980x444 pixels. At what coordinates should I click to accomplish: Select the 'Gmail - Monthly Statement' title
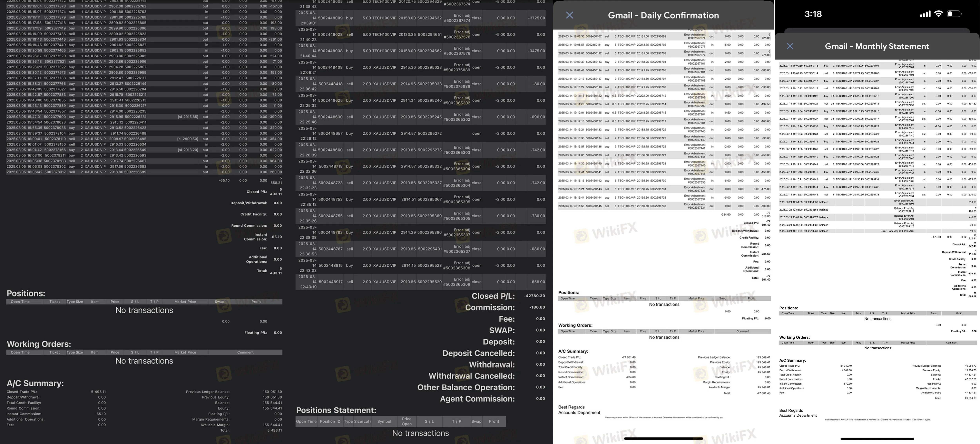click(x=877, y=46)
